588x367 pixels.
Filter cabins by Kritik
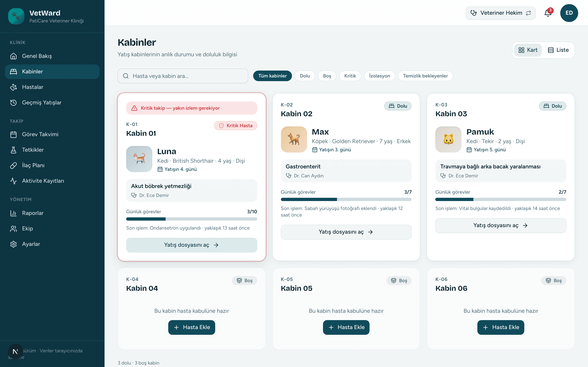pos(350,76)
